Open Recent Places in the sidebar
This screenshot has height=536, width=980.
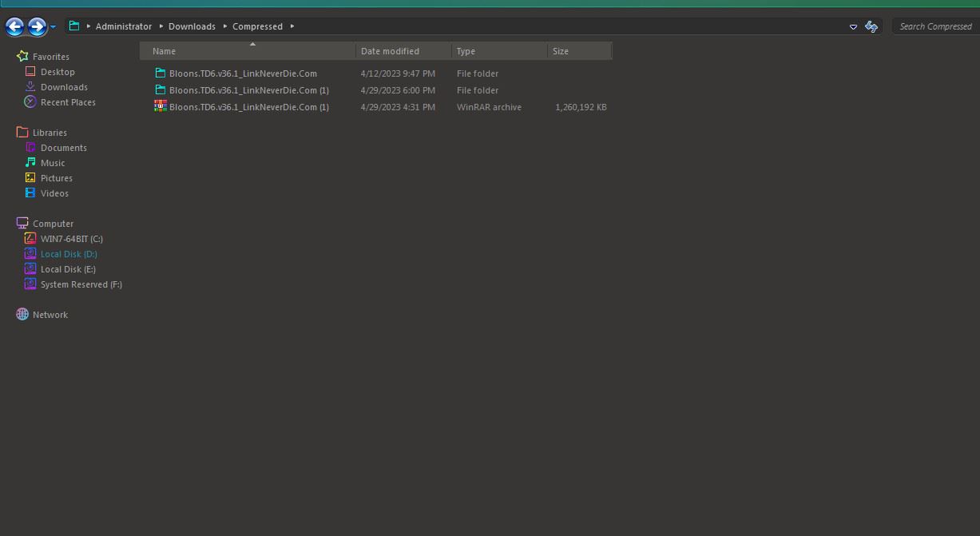(x=68, y=102)
